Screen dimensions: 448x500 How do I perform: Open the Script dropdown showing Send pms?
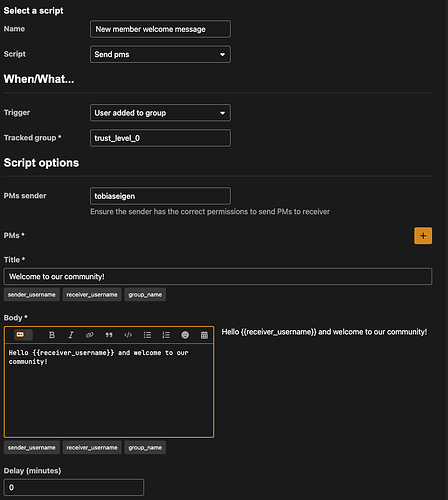point(160,54)
